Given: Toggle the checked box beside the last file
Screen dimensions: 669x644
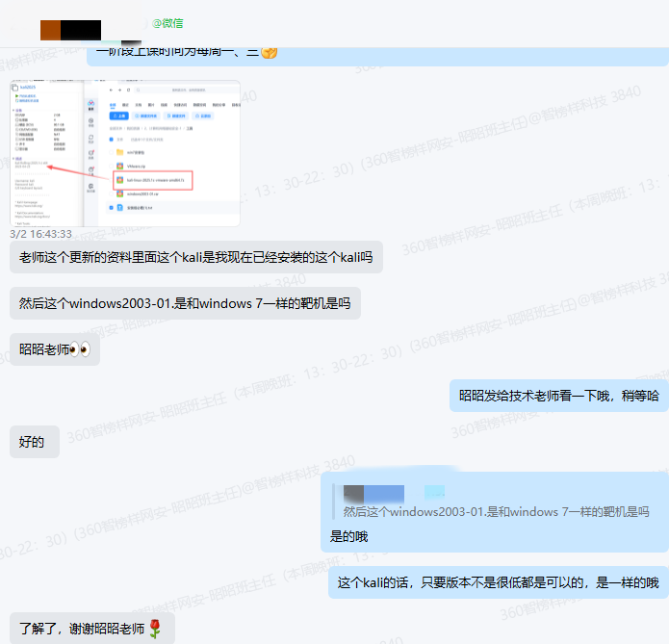Looking at the screenshot, I should 112,207.
